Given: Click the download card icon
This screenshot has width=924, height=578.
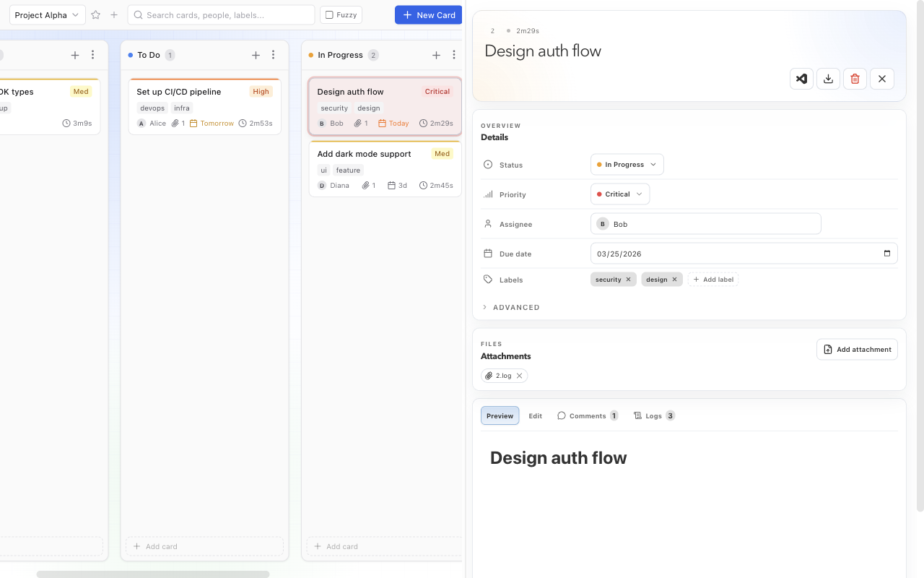Looking at the screenshot, I should tap(828, 79).
